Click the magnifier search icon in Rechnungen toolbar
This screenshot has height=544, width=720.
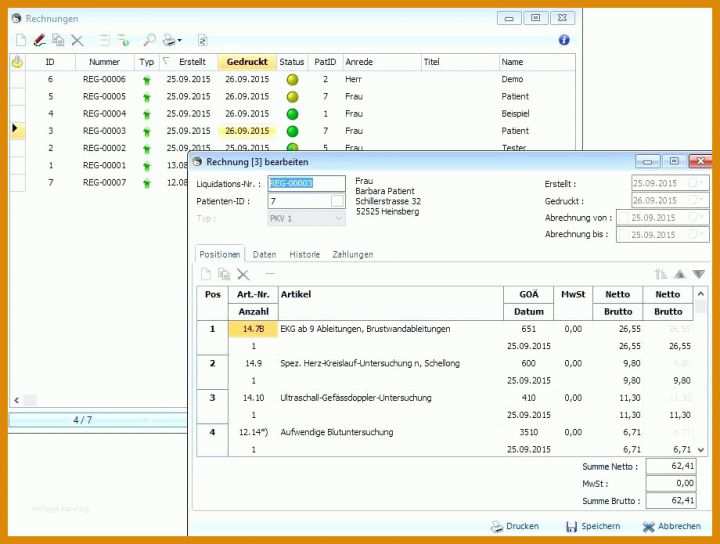(149, 40)
